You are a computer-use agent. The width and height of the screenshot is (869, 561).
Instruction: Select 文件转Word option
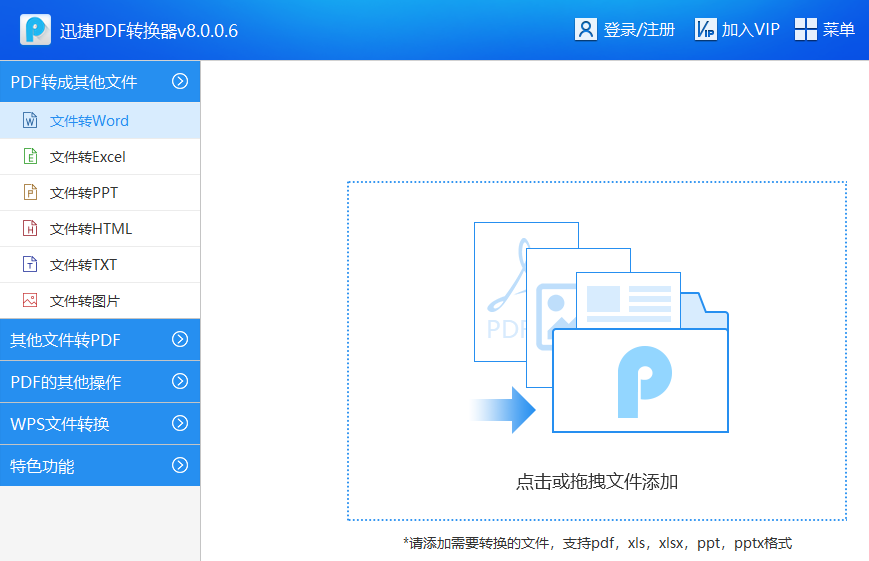click(x=100, y=120)
